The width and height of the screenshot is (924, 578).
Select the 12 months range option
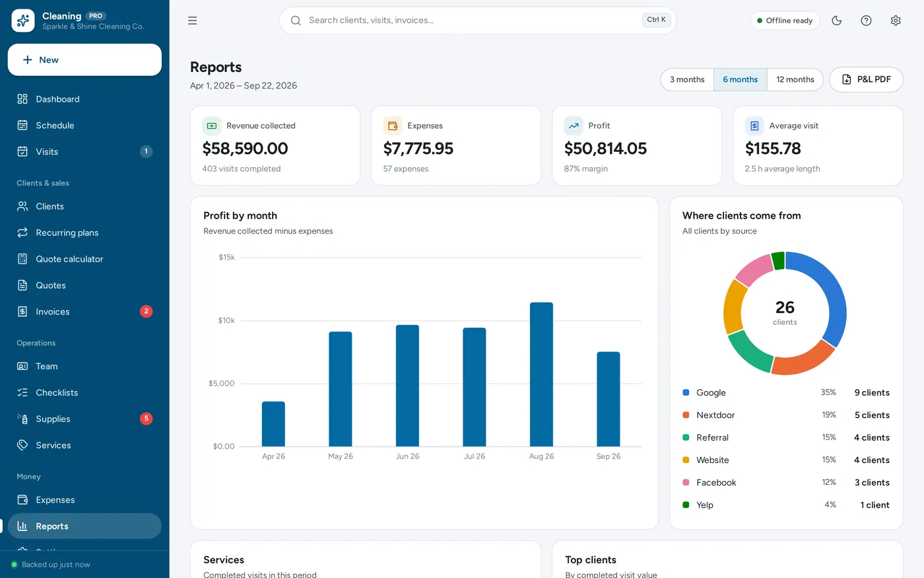pyautogui.click(x=795, y=79)
